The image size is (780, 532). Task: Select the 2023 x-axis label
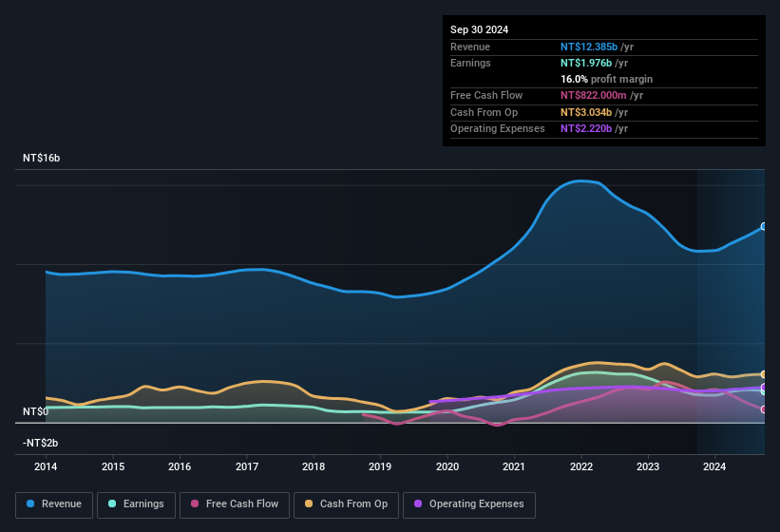(648, 466)
